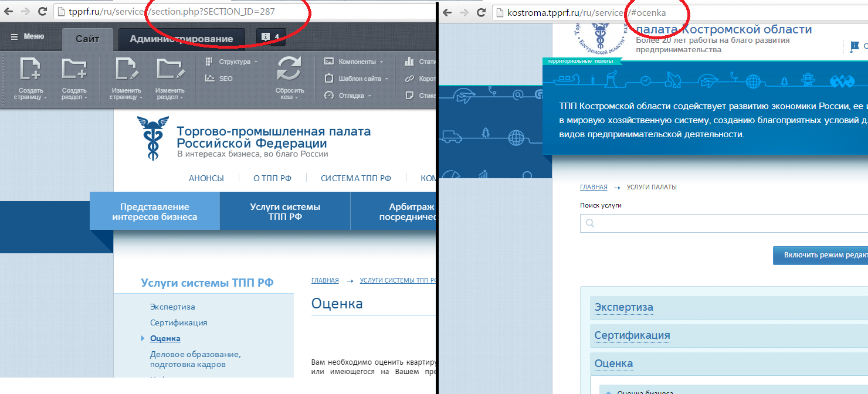Click the Создать страницу icon
Viewport: 868px width, 394px height.
point(30,69)
